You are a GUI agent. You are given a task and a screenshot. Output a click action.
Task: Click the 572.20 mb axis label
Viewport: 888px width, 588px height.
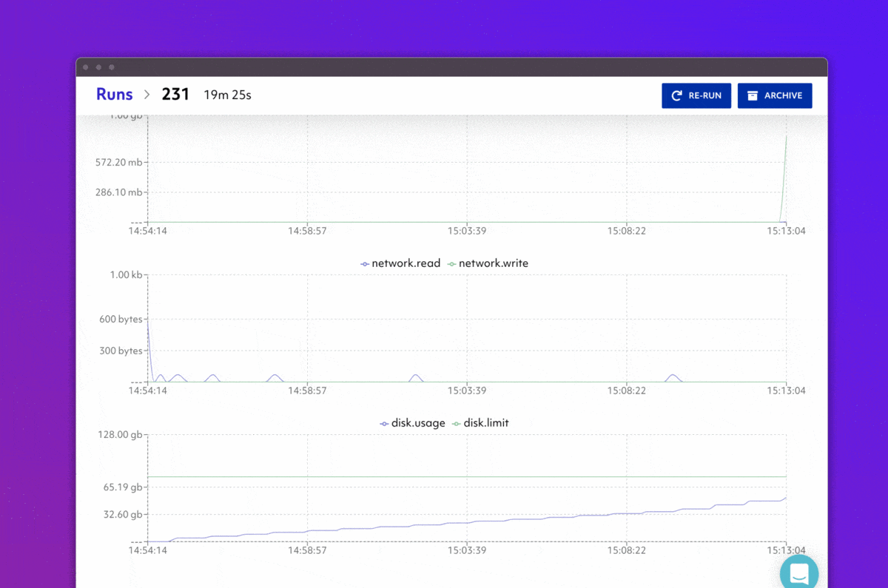tap(118, 162)
